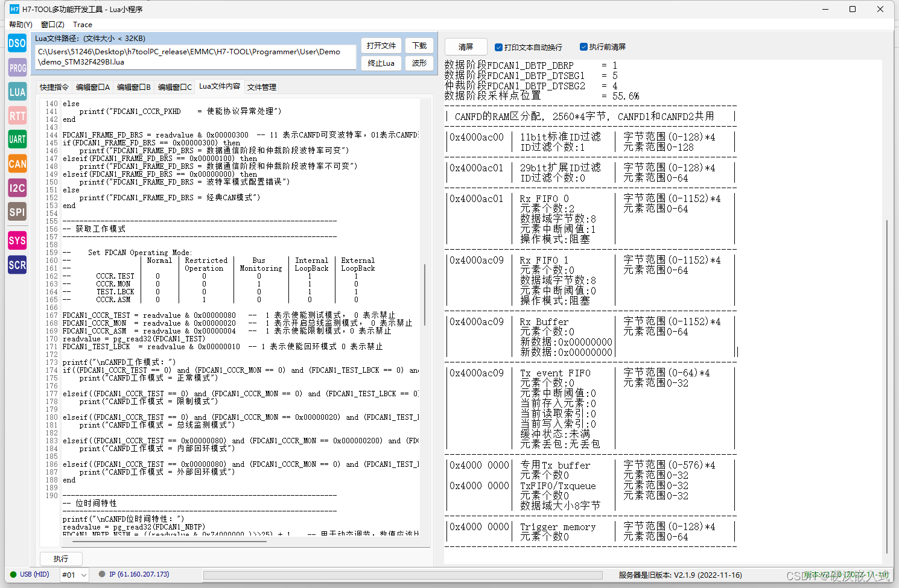Select the PROG programmer icon
Image resolution: width=899 pixels, height=588 pixels.
(17, 68)
